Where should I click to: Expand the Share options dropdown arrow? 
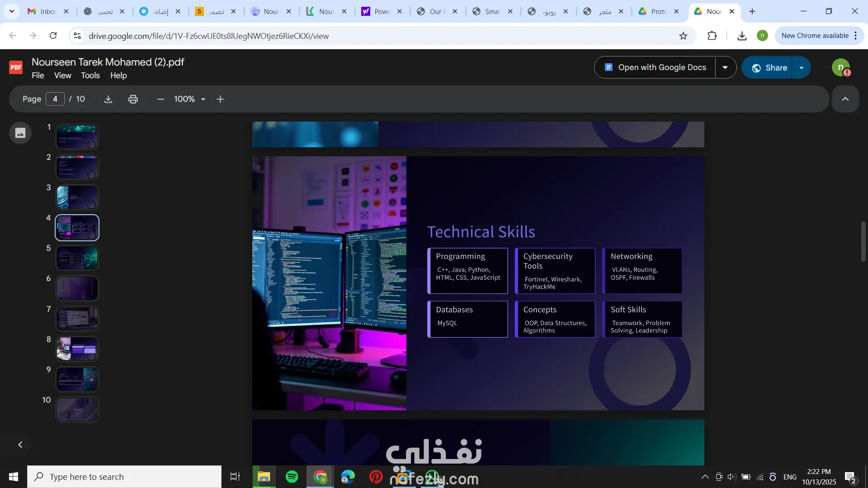coord(802,68)
